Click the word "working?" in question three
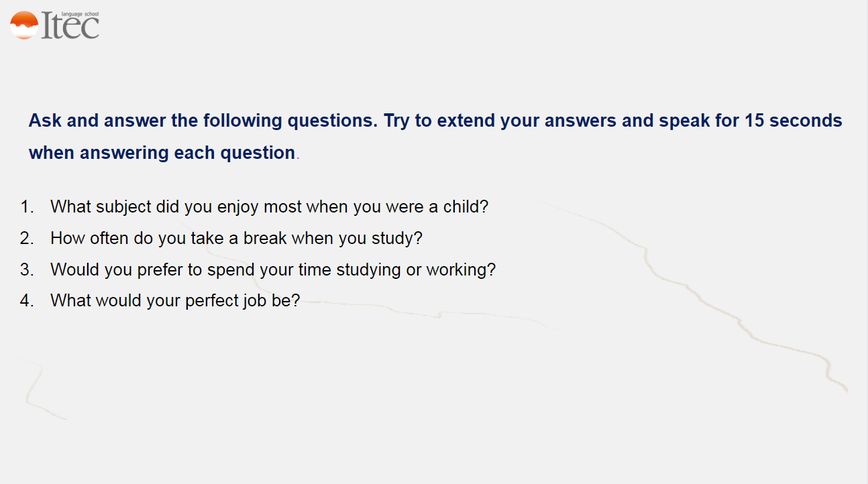Viewport: 868px width, 484px height. click(x=461, y=270)
